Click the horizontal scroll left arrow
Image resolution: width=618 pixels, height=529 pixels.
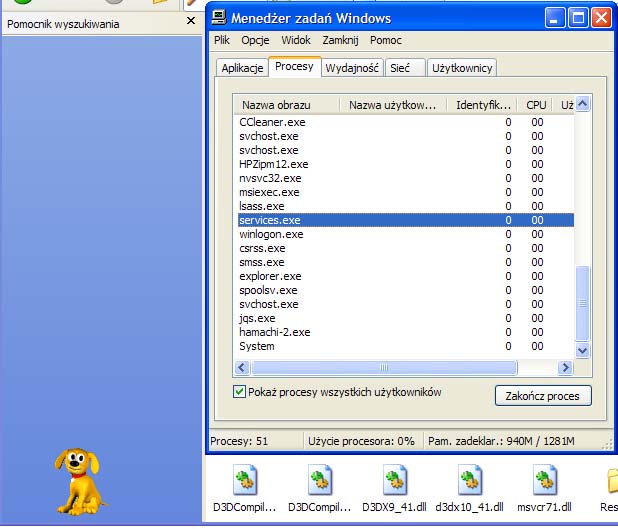[242, 368]
